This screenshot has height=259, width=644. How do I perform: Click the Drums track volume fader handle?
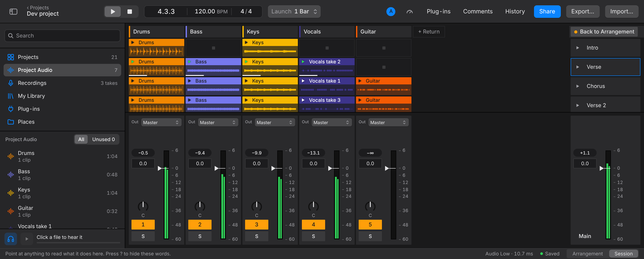(x=160, y=168)
